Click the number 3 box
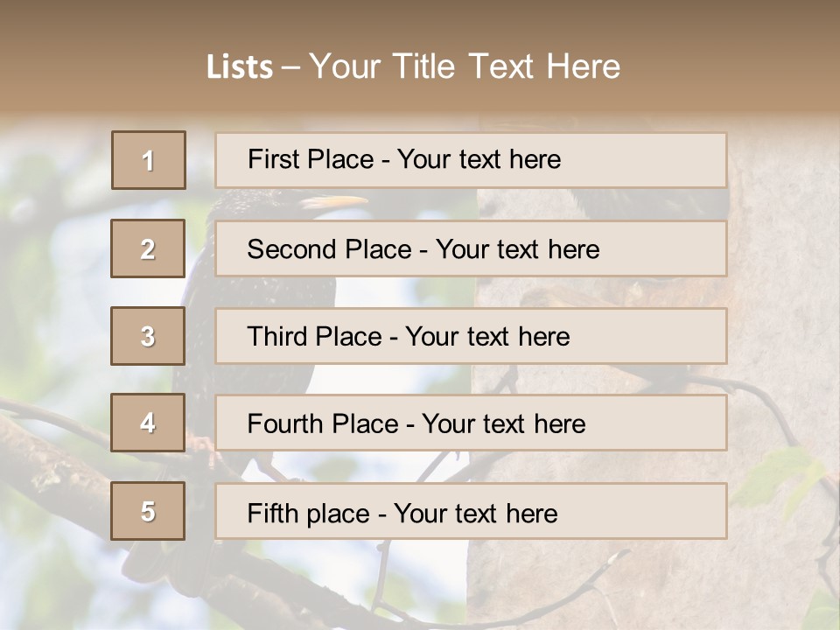 pos(148,336)
